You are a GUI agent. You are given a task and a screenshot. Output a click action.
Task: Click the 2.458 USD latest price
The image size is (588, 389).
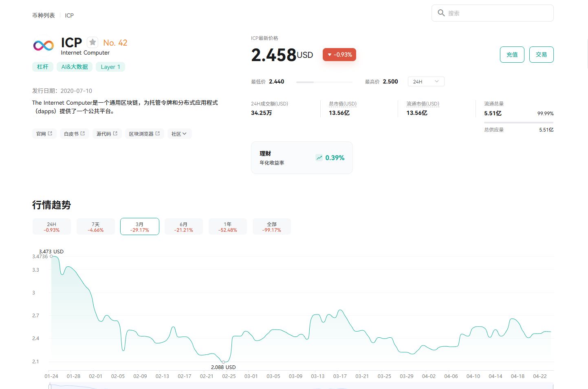coord(282,55)
